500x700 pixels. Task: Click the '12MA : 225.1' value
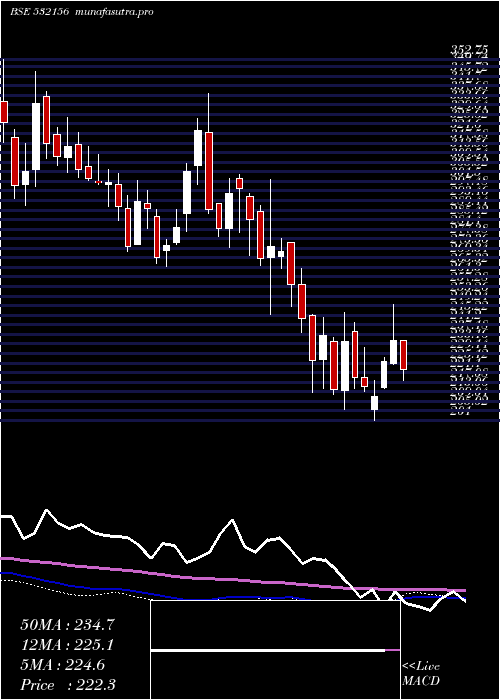point(67,645)
